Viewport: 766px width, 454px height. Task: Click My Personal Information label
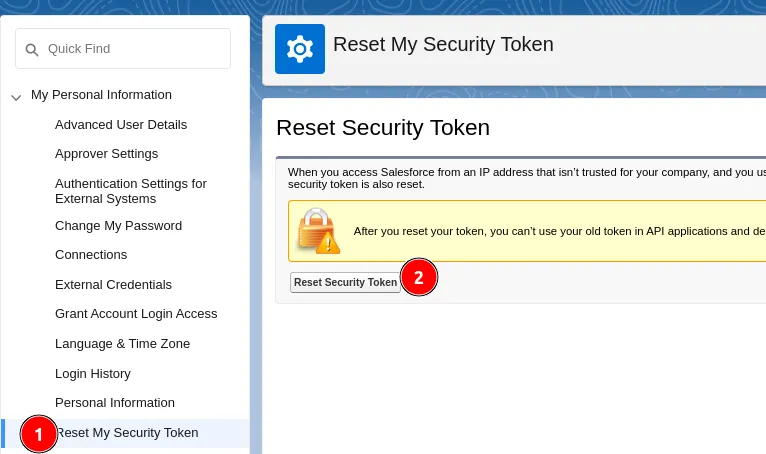101,94
